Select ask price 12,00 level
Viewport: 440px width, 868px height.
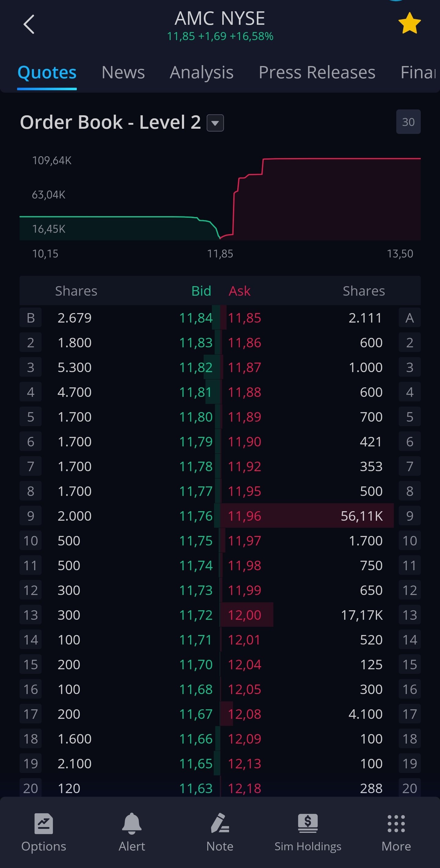click(x=245, y=615)
